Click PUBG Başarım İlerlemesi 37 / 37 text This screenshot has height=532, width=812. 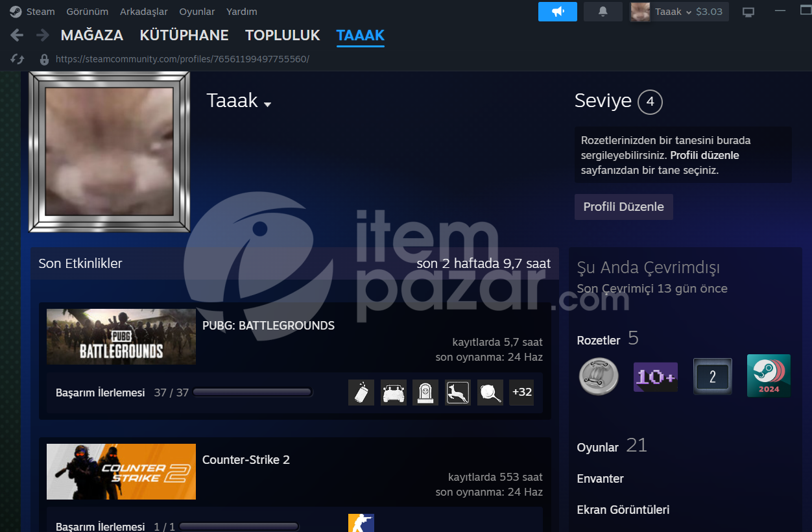coord(122,393)
